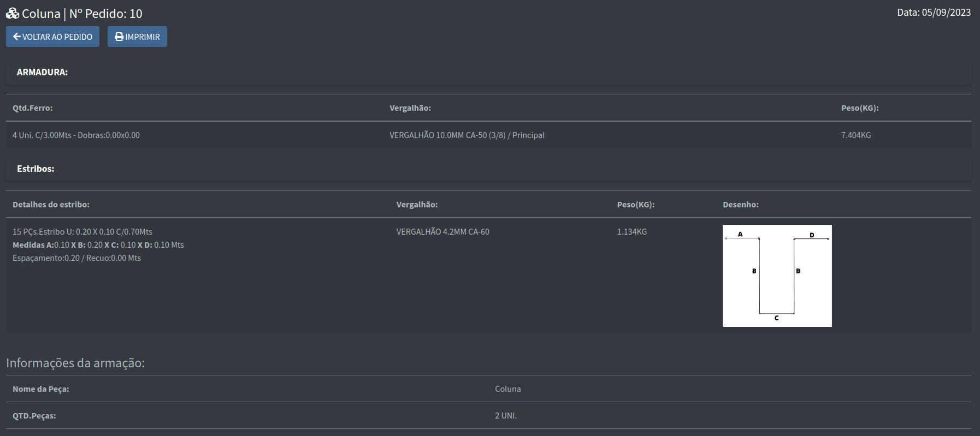This screenshot has height=436, width=980.
Task: Click the 'Informações da armação' heading
Action: [75, 363]
